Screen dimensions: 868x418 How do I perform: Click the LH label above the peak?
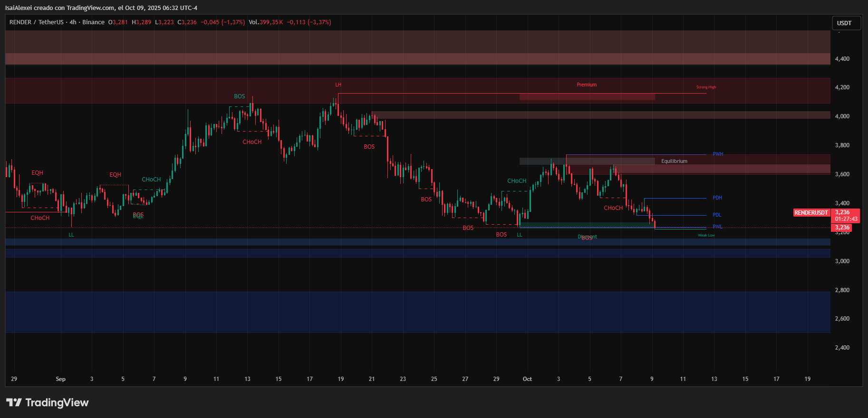point(338,85)
